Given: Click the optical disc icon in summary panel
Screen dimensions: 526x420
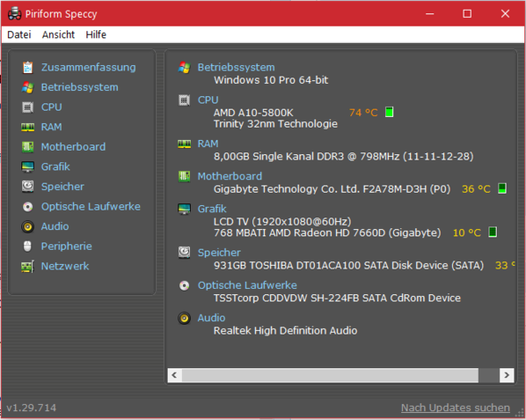Looking at the screenshot, I should click(185, 285).
